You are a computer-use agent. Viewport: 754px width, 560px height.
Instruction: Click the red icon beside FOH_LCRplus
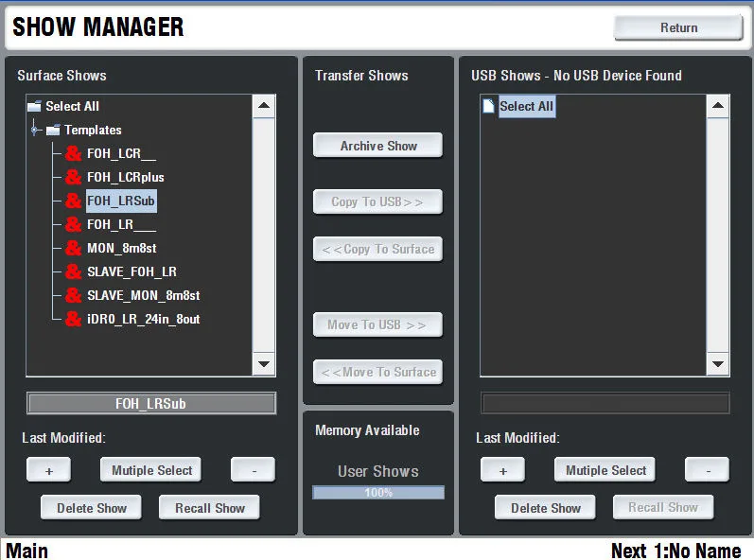click(x=73, y=177)
